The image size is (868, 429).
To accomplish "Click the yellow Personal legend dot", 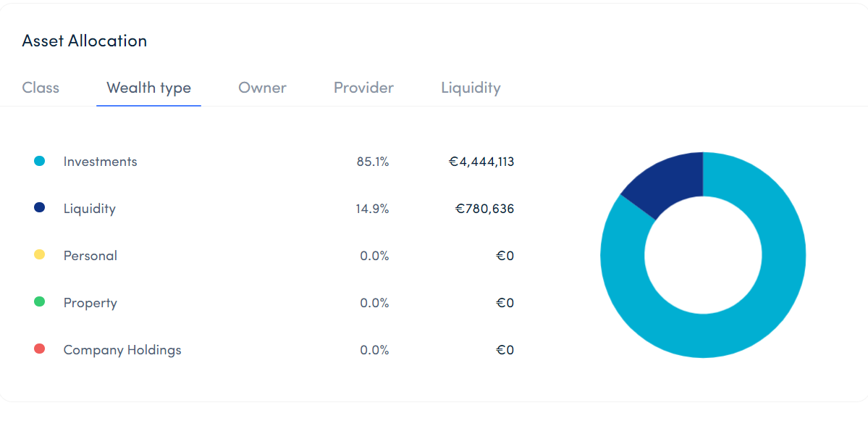I will (x=40, y=255).
